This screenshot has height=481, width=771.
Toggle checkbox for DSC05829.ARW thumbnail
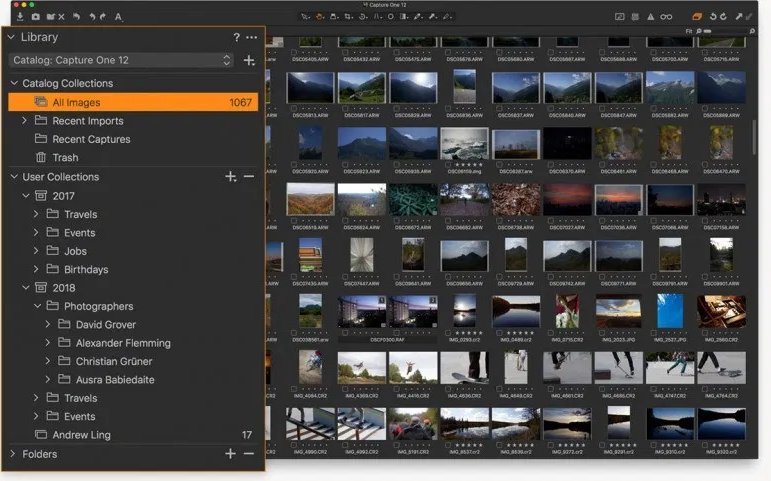tap(396, 109)
